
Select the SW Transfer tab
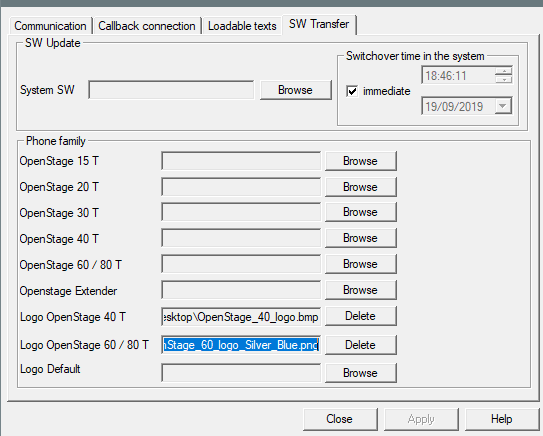tap(319, 24)
